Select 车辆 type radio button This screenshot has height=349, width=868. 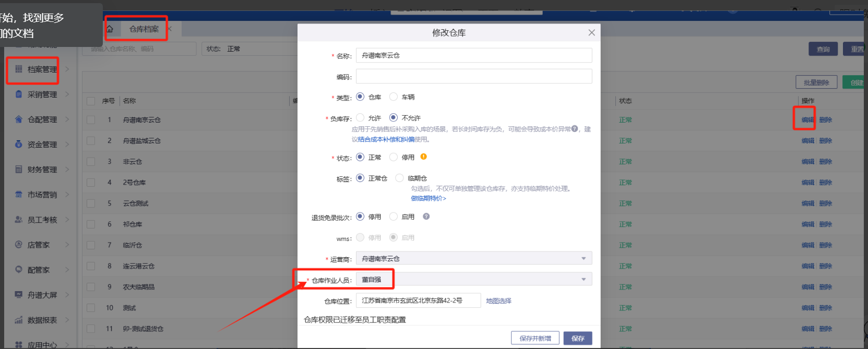[x=394, y=97]
